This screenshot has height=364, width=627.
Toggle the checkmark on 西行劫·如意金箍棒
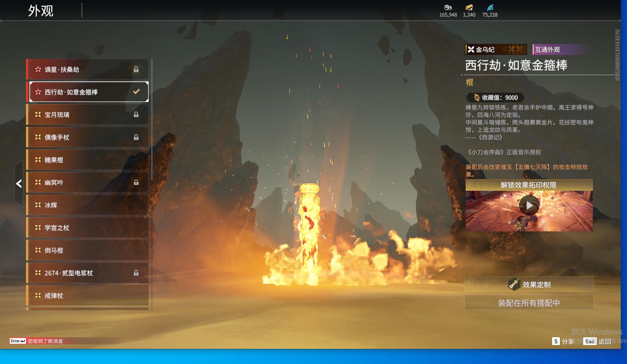coord(136,92)
